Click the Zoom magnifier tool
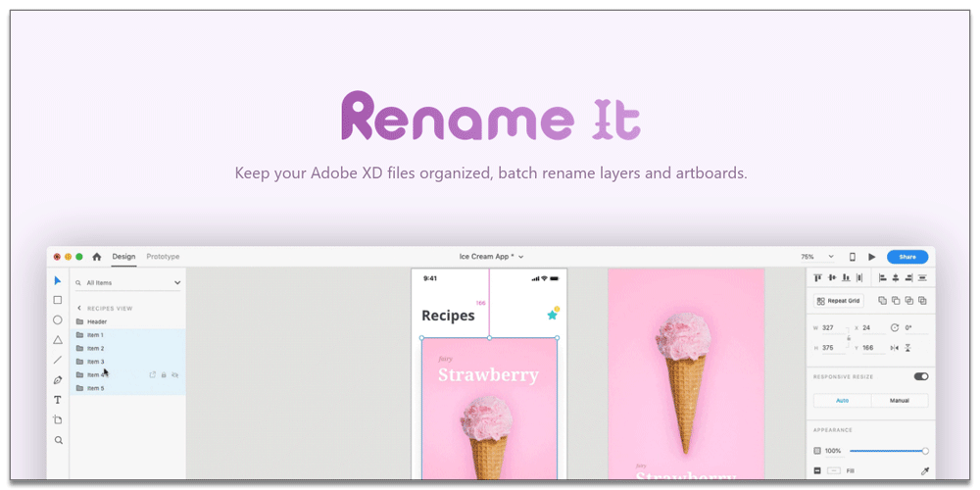Screen dimensions: 980x490 pyautogui.click(x=58, y=440)
